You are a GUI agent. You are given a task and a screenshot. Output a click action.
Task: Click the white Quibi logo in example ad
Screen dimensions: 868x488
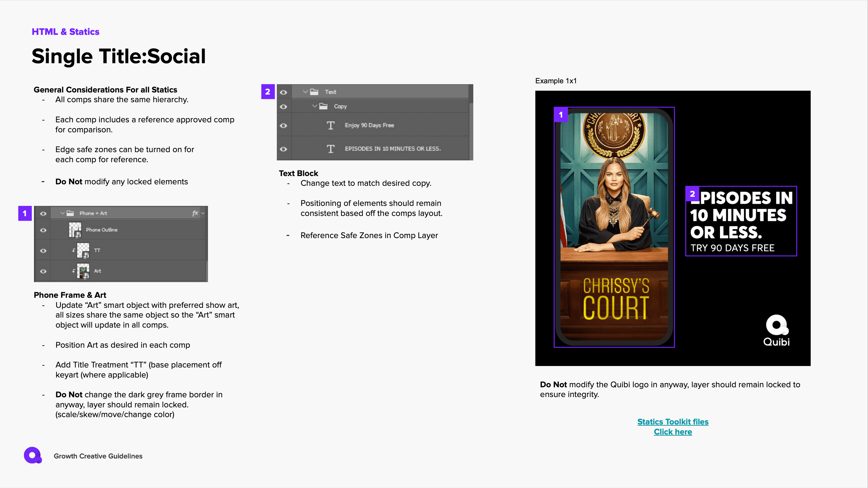pyautogui.click(x=777, y=330)
